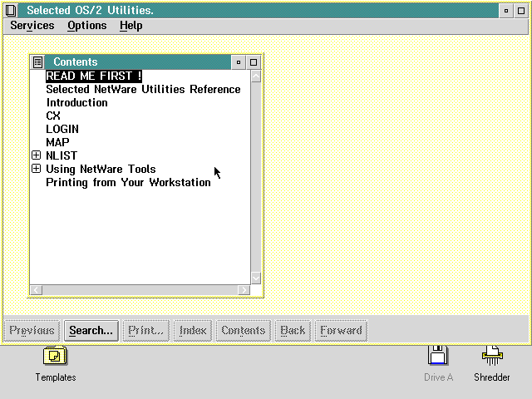Screen dimensions: 532x399
Task: Open the Templates folder icon
Action: (x=55, y=356)
